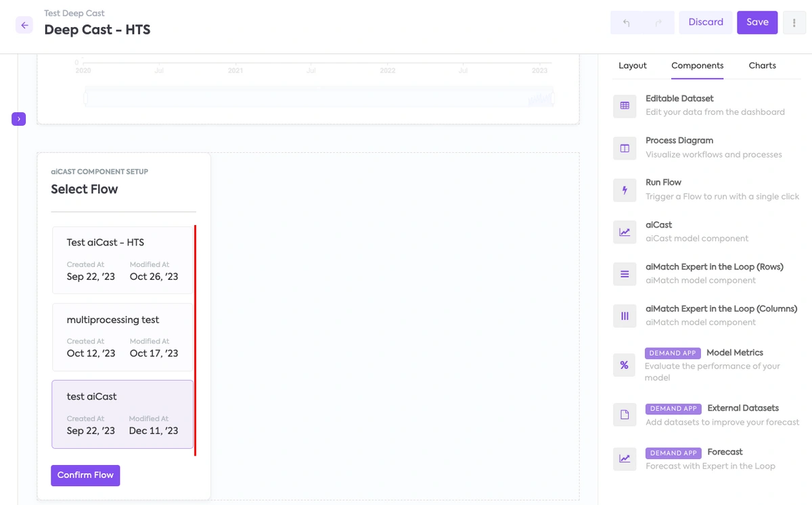Click the Save button
The image size is (812, 505).
[757, 22]
